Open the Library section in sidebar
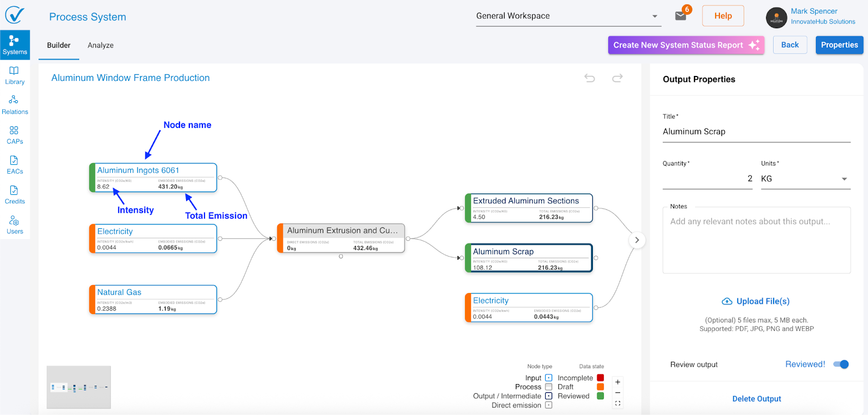 (x=15, y=75)
